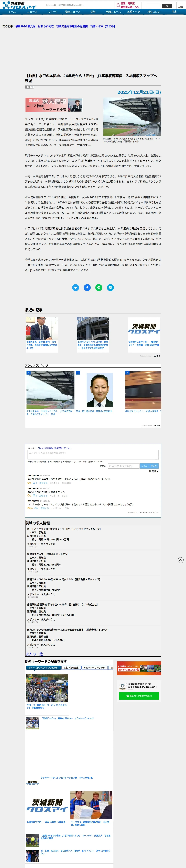This screenshot has width=186, height=868.
Task: Open 五輪・パラ nav item
Action: point(133,12)
